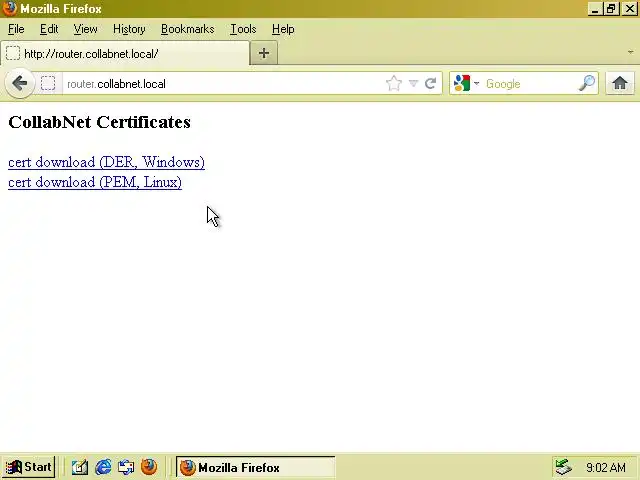Click the first quick launch notepad icon
Image resolution: width=640 pixels, height=480 pixels.
click(80, 467)
